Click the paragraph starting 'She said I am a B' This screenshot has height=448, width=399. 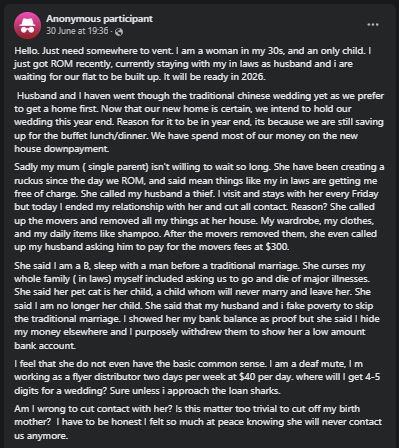coord(197,306)
